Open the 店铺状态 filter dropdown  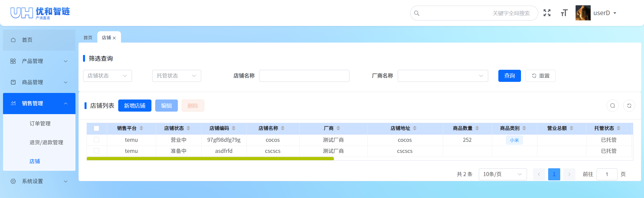point(107,76)
